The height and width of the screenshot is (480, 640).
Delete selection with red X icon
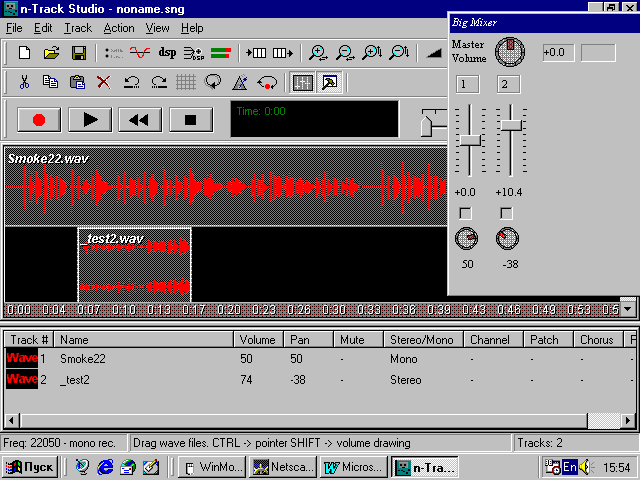tap(104, 82)
